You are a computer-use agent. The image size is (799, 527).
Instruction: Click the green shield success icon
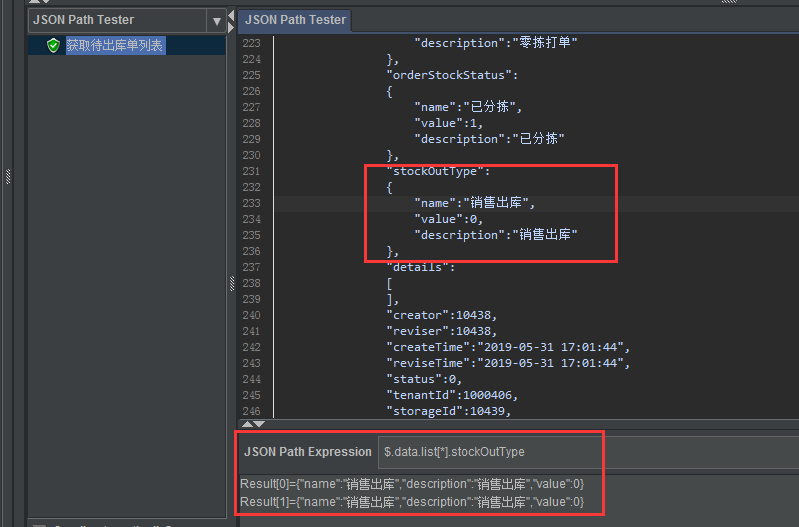[x=53, y=45]
